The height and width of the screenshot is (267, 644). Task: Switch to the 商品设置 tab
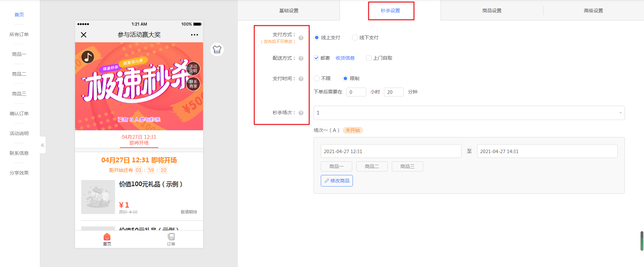pos(492,11)
